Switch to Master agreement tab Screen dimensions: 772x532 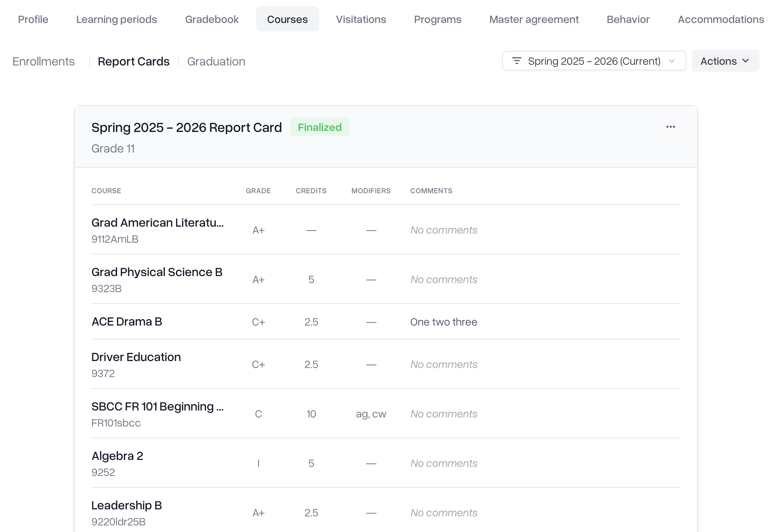coord(534,19)
